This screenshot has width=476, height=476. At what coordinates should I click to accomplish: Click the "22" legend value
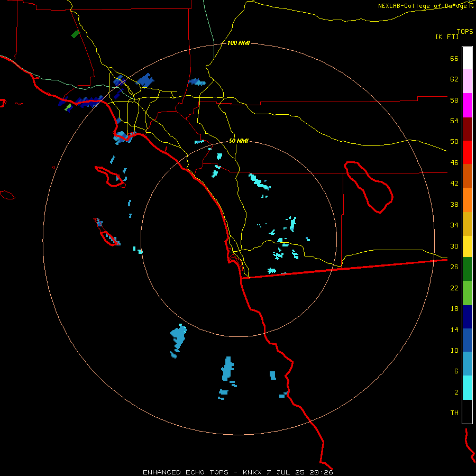454,288
